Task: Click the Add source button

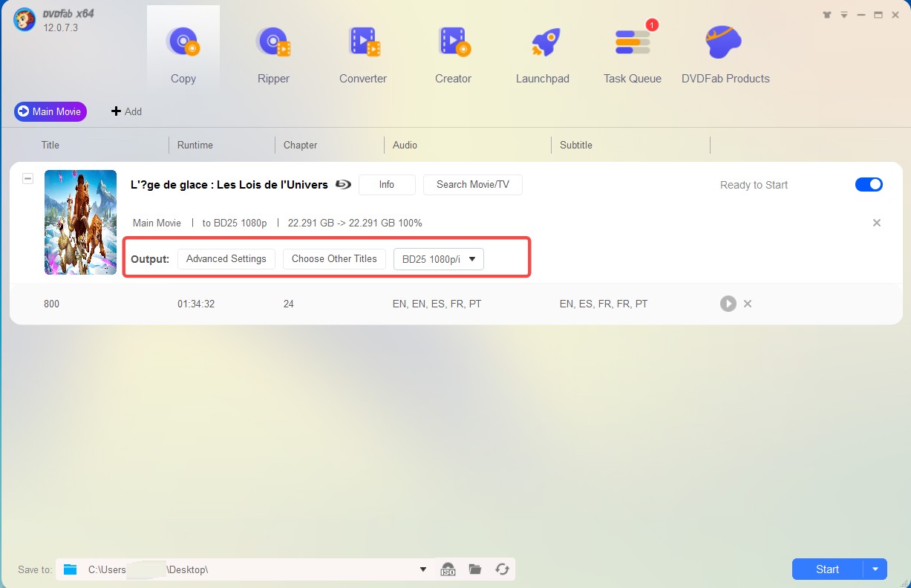Action: tap(126, 111)
